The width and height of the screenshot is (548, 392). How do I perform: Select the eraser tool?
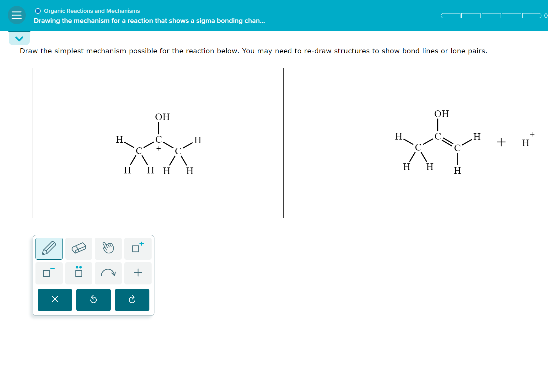[x=78, y=248]
